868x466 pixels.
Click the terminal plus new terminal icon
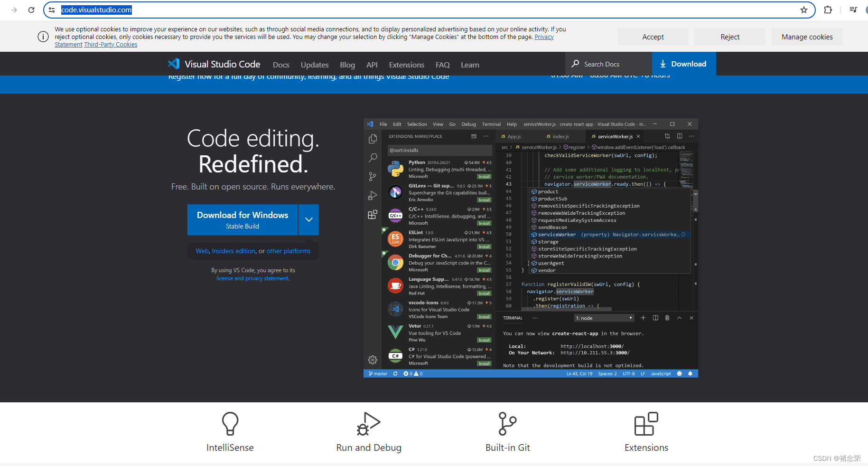point(643,318)
